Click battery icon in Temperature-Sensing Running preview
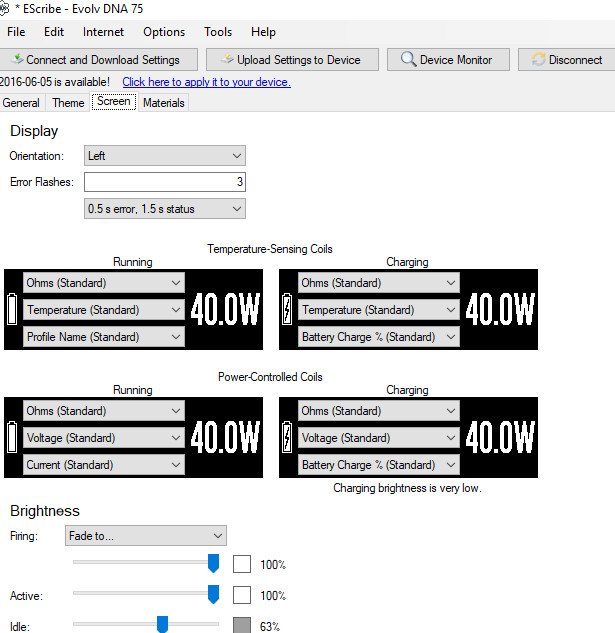This screenshot has height=633, width=615. tap(13, 309)
